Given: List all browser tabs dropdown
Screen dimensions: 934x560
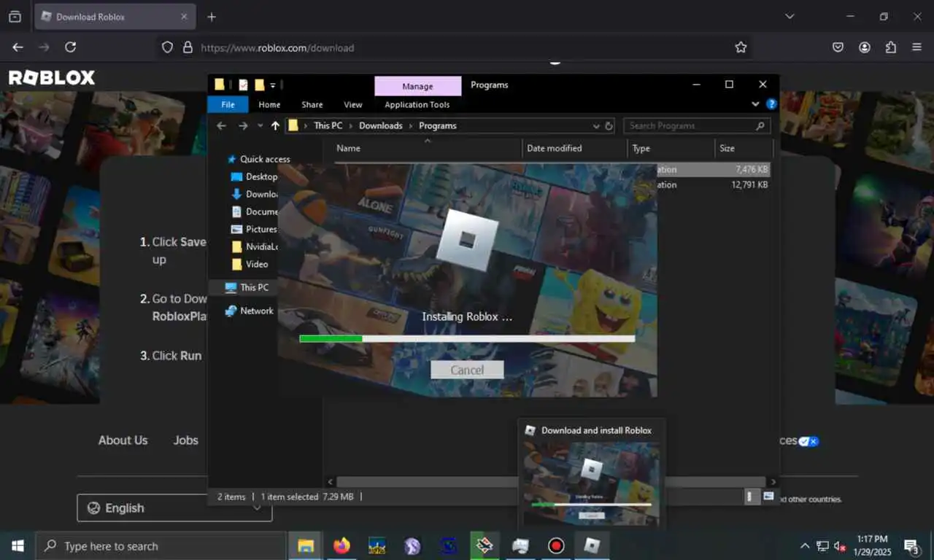Looking at the screenshot, I should [790, 17].
